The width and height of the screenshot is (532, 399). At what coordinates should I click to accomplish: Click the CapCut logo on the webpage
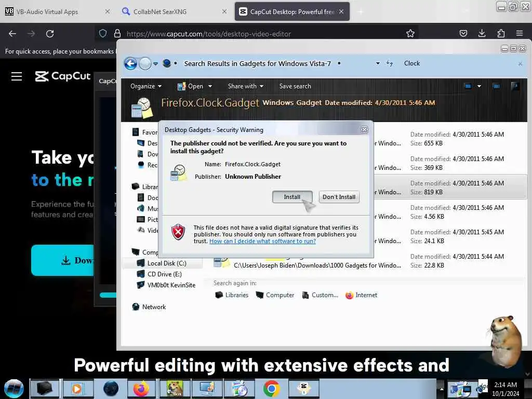[x=63, y=76]
